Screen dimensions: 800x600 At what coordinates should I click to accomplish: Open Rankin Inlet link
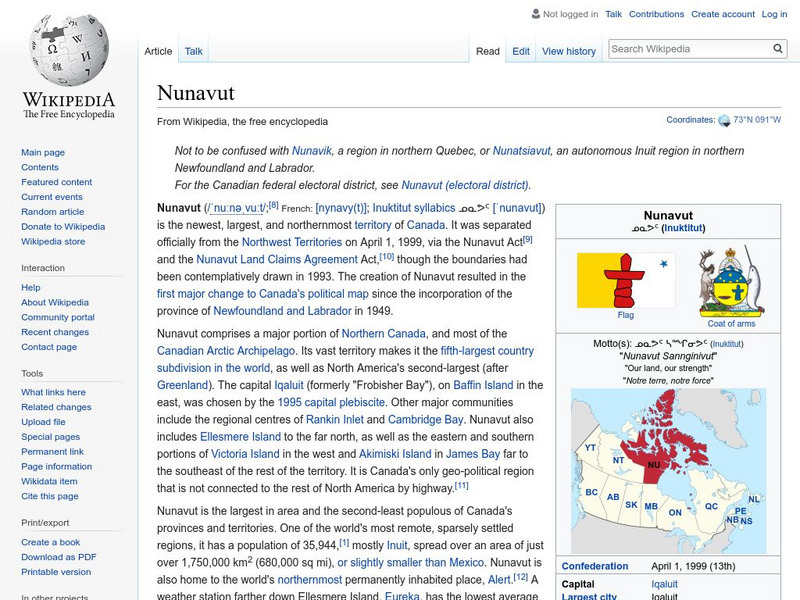point(335,419)
